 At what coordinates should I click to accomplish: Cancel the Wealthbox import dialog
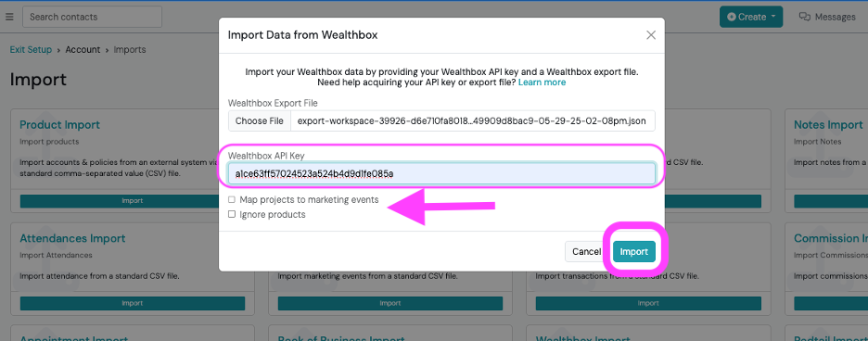(x=586, y=252)
